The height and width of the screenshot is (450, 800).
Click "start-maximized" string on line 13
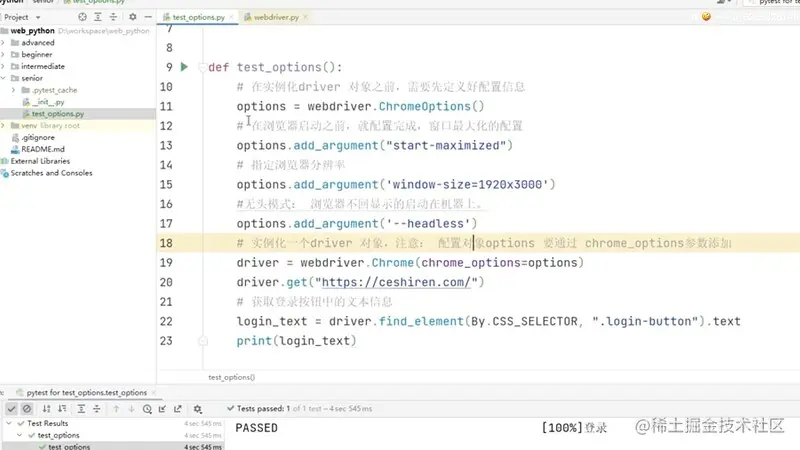446,145
